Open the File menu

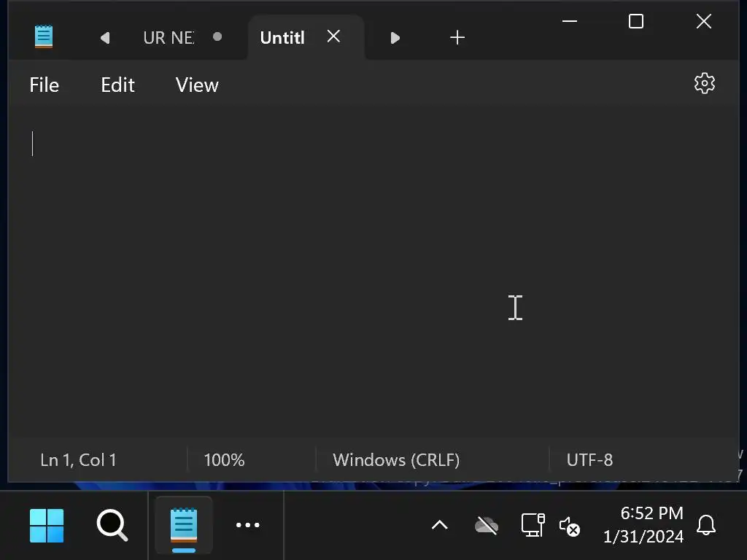coord(44,85)
